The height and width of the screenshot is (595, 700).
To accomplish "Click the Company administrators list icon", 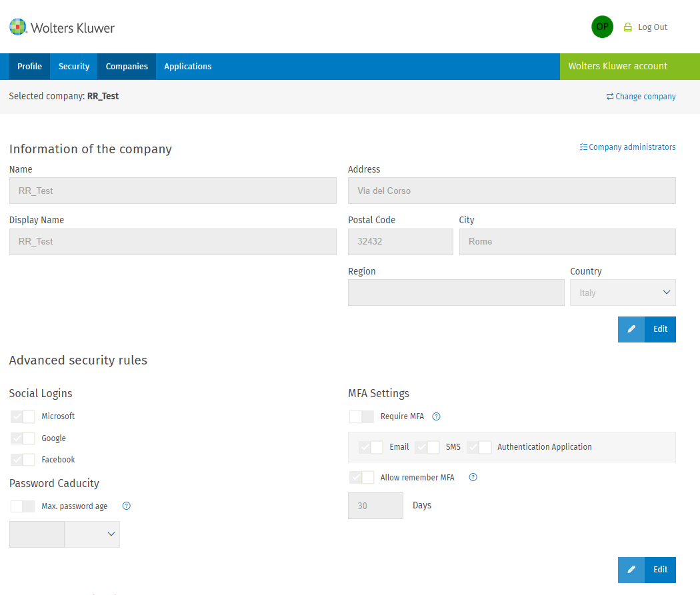I will [x=583, y=147].
